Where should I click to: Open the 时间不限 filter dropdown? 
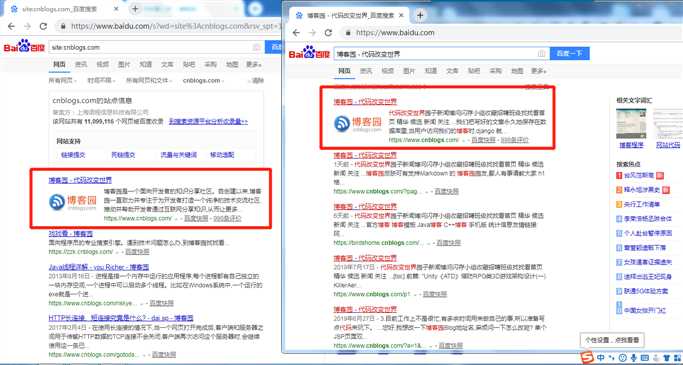point(101,81)
